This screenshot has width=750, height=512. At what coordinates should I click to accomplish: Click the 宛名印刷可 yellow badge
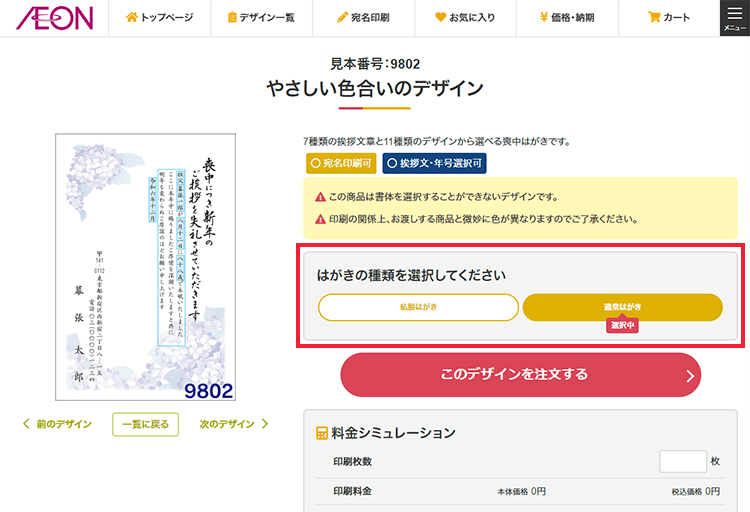[341, 163]
